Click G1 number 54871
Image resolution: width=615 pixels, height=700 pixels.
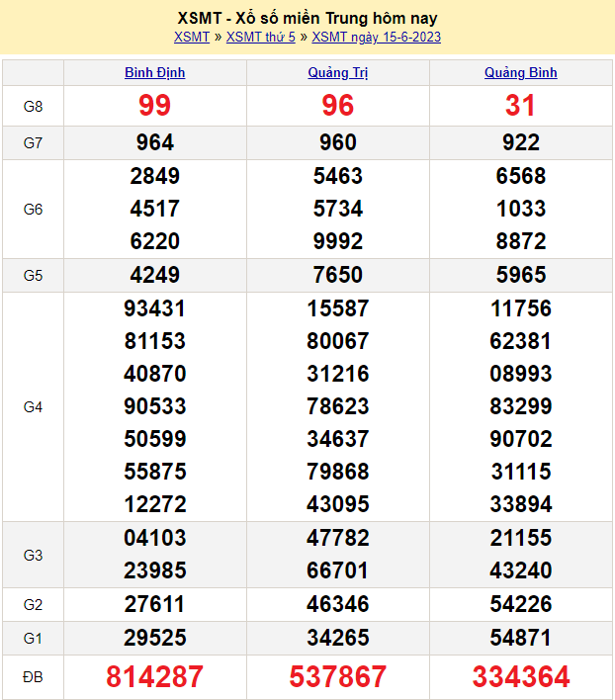point(521,638)
